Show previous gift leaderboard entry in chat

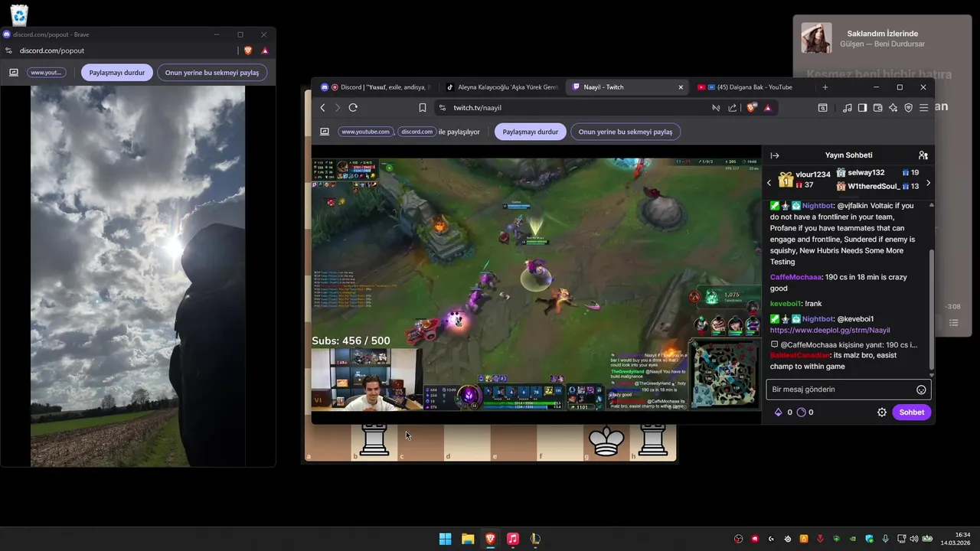[769, 183]
